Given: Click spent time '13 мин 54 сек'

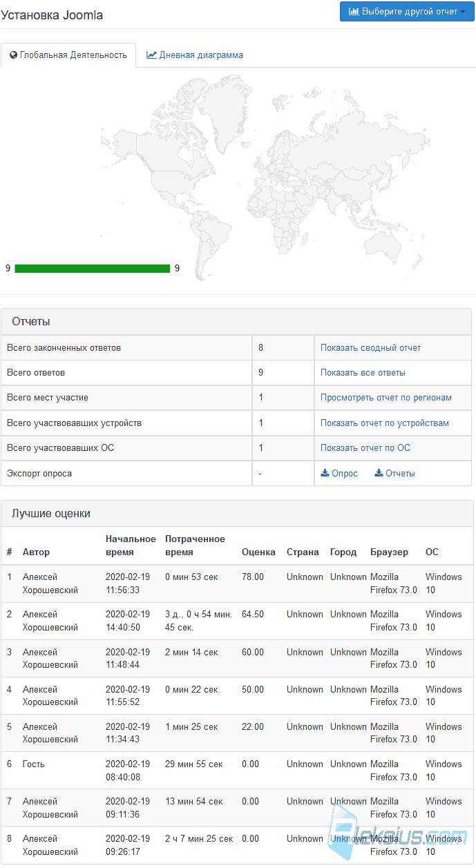Looking at the screenshot, I should pos(194,801).
